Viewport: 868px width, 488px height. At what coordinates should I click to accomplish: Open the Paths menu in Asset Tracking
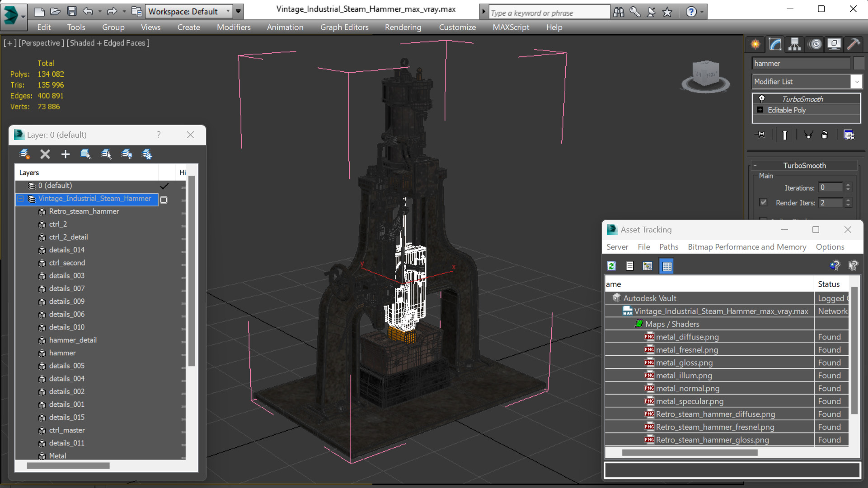(x=668, y=247)
